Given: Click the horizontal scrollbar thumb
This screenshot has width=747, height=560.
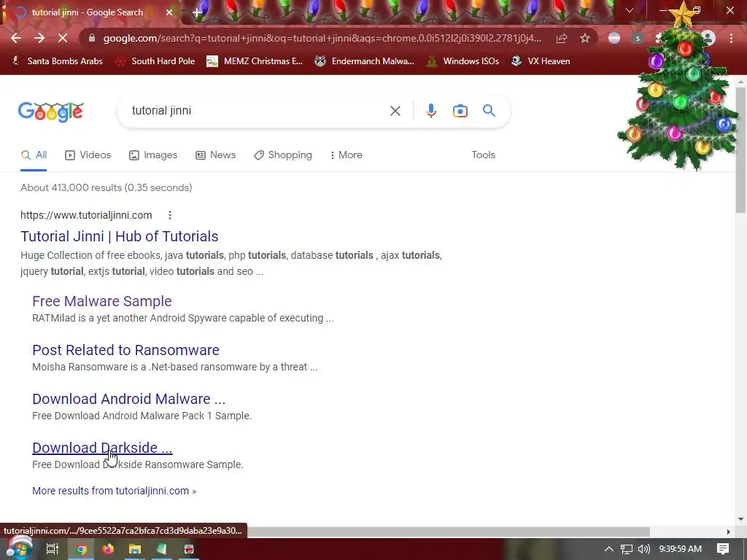Looking at the screenshot, I should click(x=448, y=532).
